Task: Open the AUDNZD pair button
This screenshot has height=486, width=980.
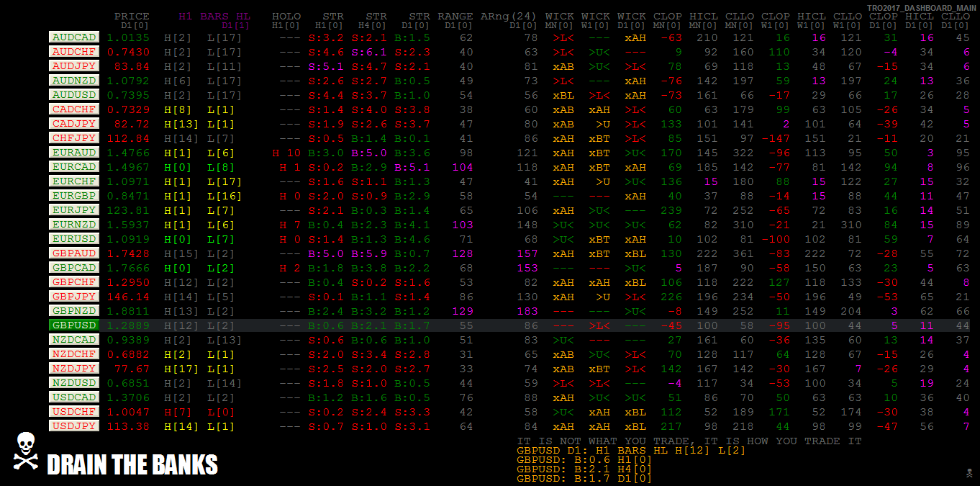Action: (74, 80)
